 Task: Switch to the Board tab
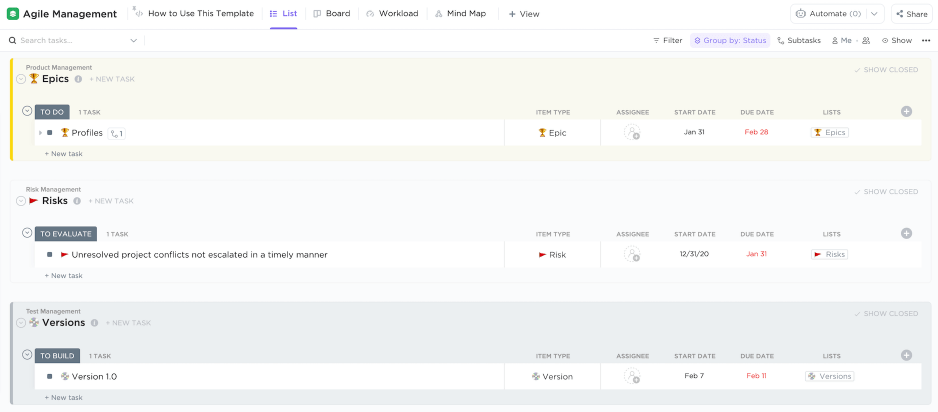(x=331, y=14)
